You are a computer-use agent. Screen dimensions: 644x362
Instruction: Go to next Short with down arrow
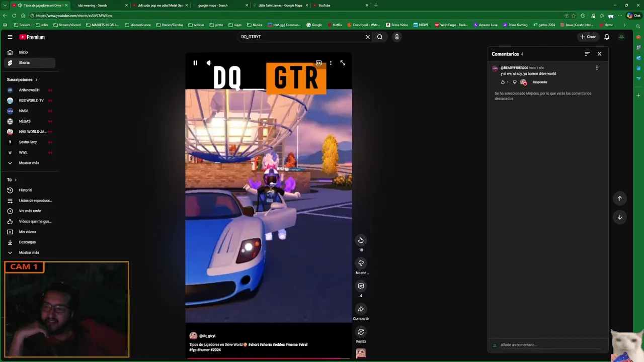point(619,217)
